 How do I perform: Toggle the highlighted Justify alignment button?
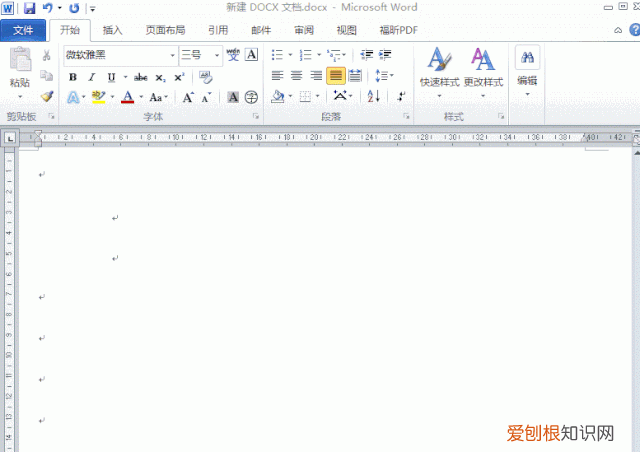pyautogui.click(x=336, y=76)
